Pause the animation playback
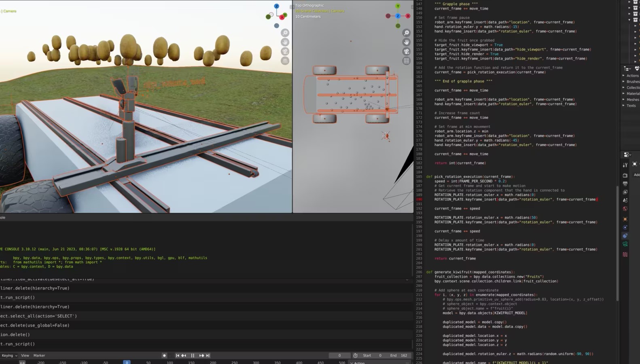The image size is (640, 364). (193, 356)
